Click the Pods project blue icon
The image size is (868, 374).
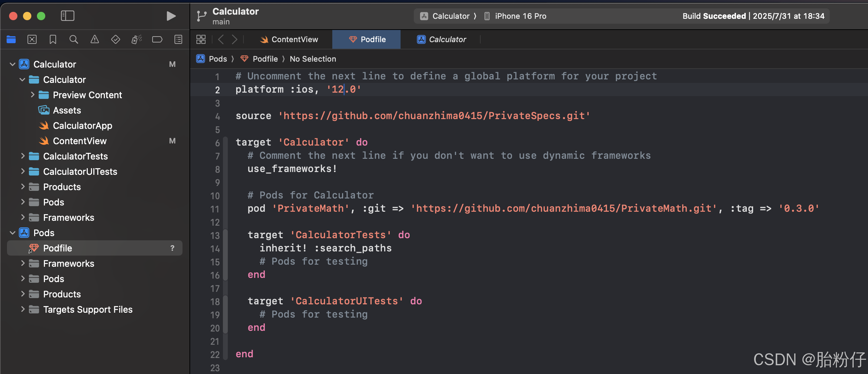[24, 233]
